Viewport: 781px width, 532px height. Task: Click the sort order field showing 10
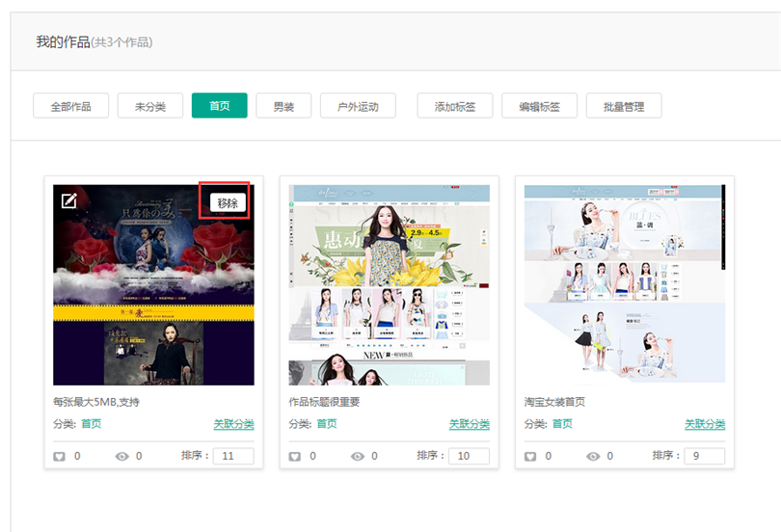[470, 456]
